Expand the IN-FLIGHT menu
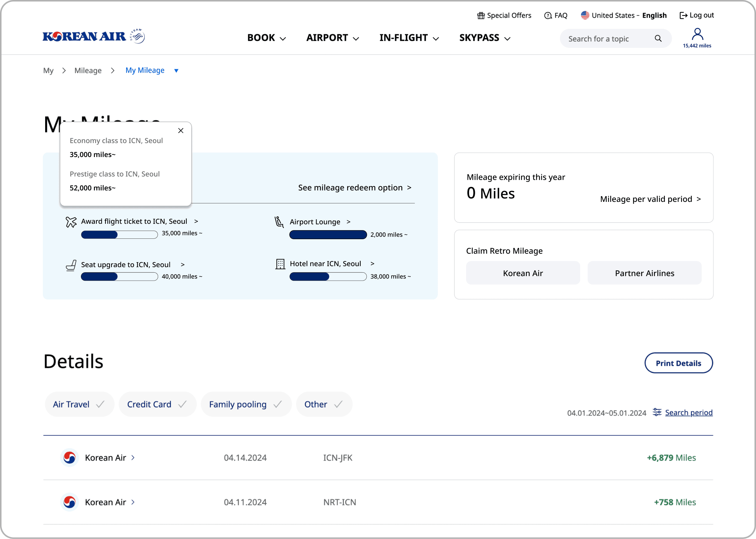756x539 pixels. [x=409, y=38]
